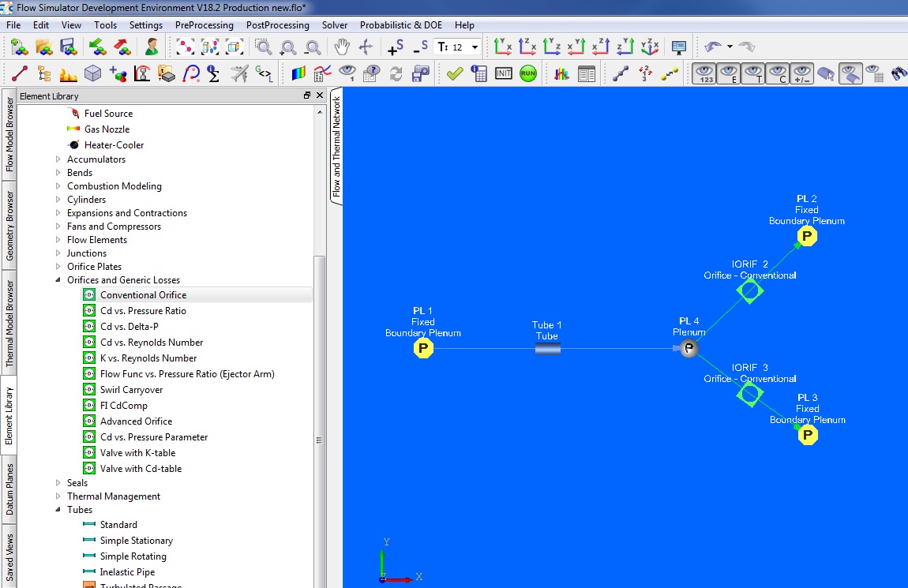
Task: Click the INIT initialization icon
Action: pyautogui.click(x=504, y=73)
